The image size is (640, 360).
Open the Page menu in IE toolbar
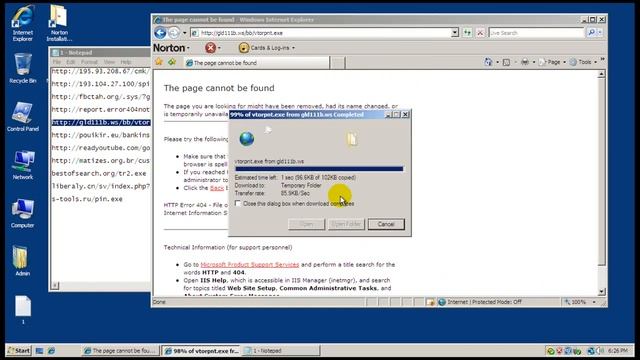click(x=552, y=62)
